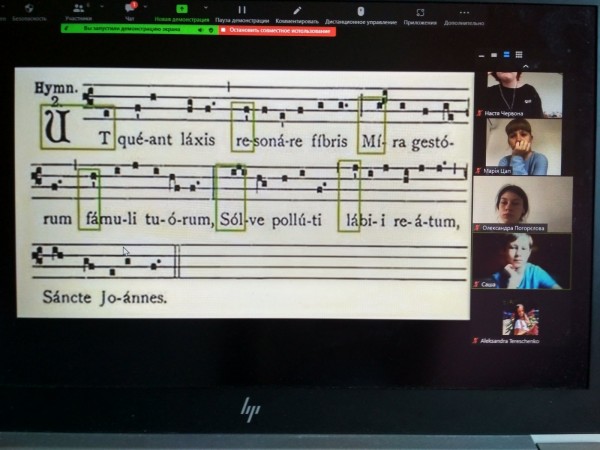Open the Чат chat with unread badge
Screen dimensions: 600x450
(x=130, y=8)
